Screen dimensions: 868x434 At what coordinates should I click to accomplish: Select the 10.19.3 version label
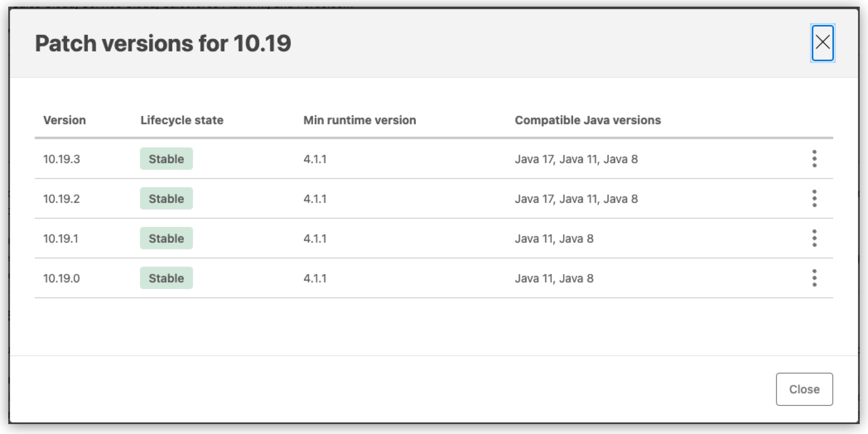[62, 159]
